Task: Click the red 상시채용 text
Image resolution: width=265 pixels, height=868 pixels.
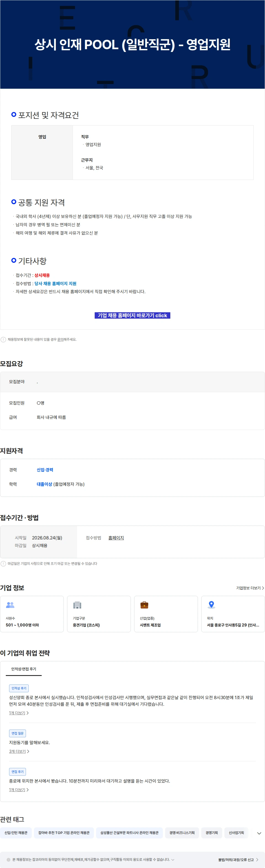Action: click(42, 275)
